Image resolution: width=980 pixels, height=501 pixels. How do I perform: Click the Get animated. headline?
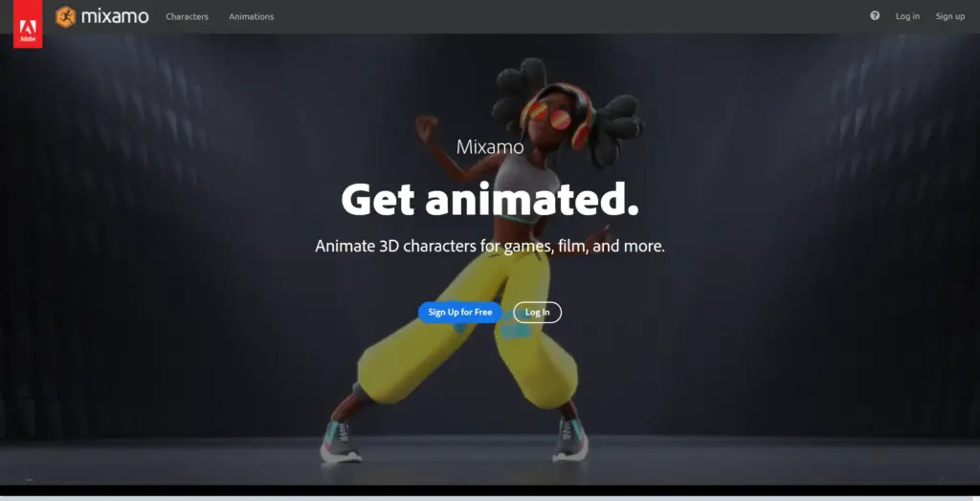tap(490, 199)
